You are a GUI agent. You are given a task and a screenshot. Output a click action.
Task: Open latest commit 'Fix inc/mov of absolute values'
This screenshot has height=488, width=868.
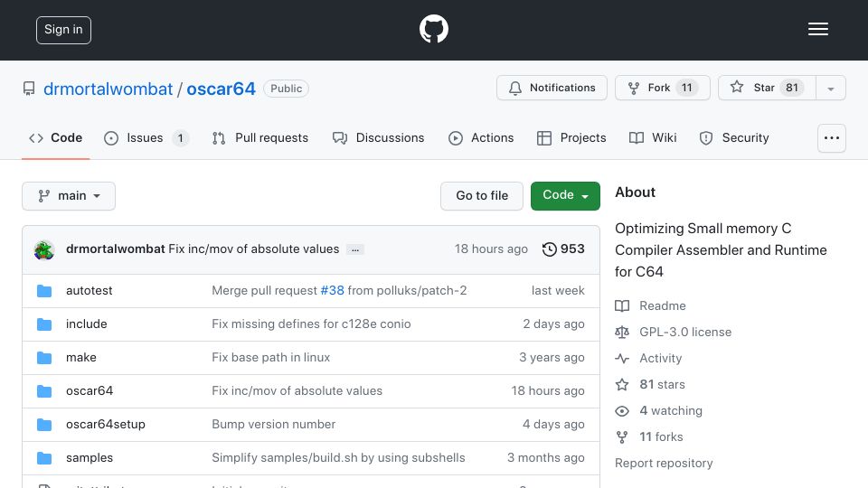click(253, 249)
